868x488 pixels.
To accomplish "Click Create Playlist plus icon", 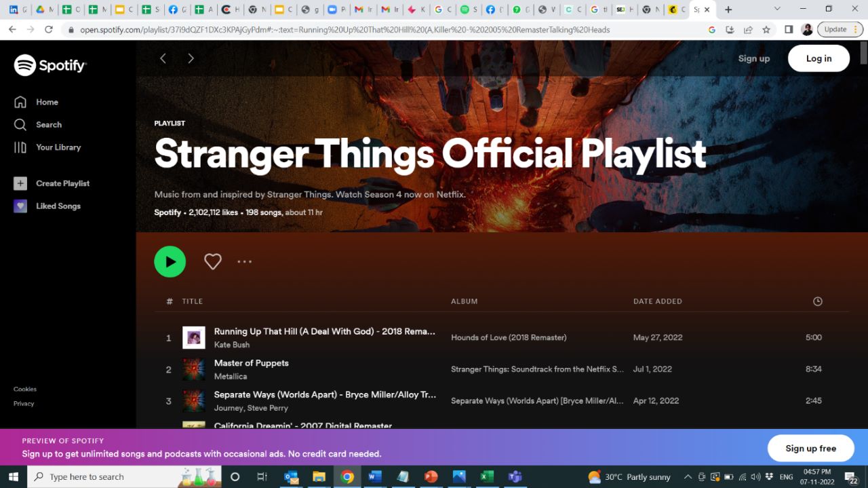I will (20, 183).
